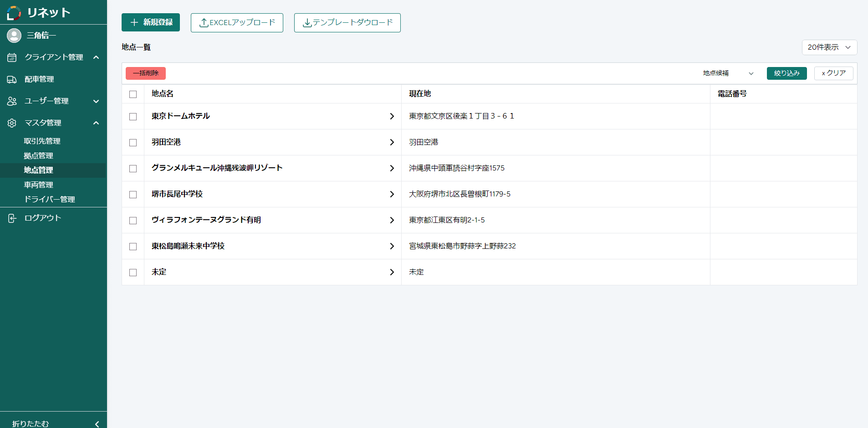Click the 配車管理 truck icon
The height and width of the screenshot is (428, 868).
(x=12, y=79)
